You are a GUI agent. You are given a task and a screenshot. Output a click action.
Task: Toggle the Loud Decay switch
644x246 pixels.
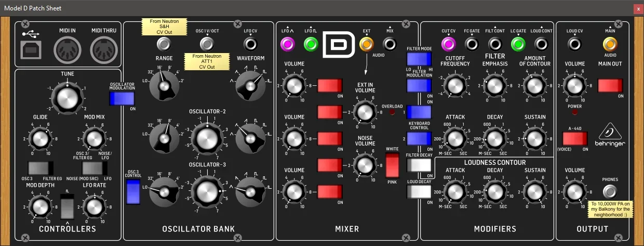pyautogui.click(x=420, y=191)
